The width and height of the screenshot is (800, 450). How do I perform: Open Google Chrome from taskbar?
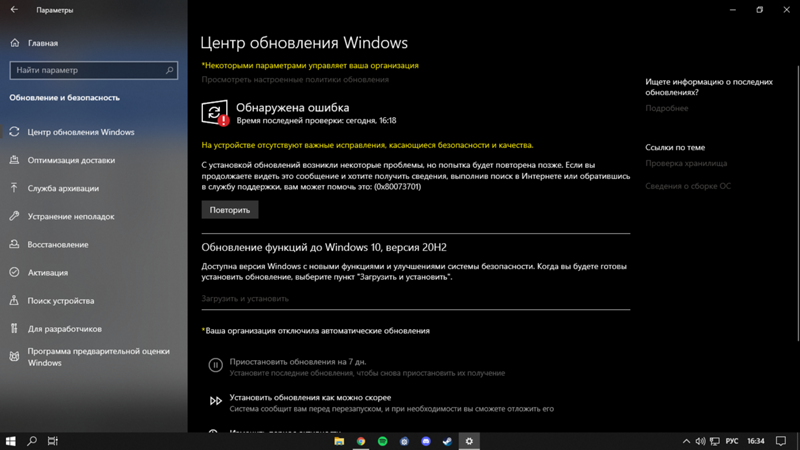click(361, 441)
